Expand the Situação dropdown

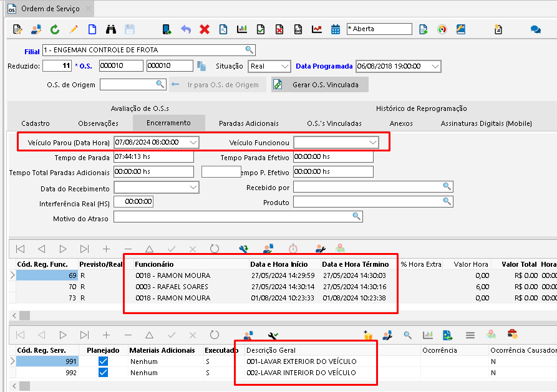(x=285, y=66)
